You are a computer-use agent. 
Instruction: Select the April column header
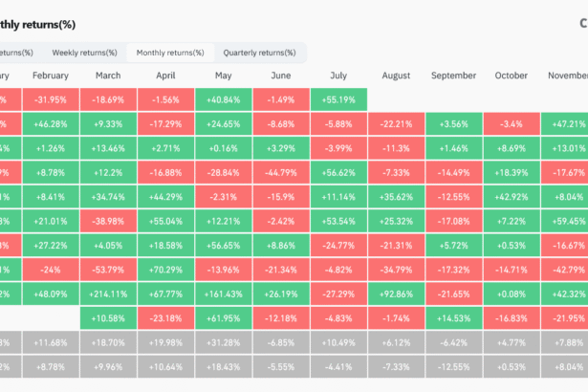tap(165, 75)
